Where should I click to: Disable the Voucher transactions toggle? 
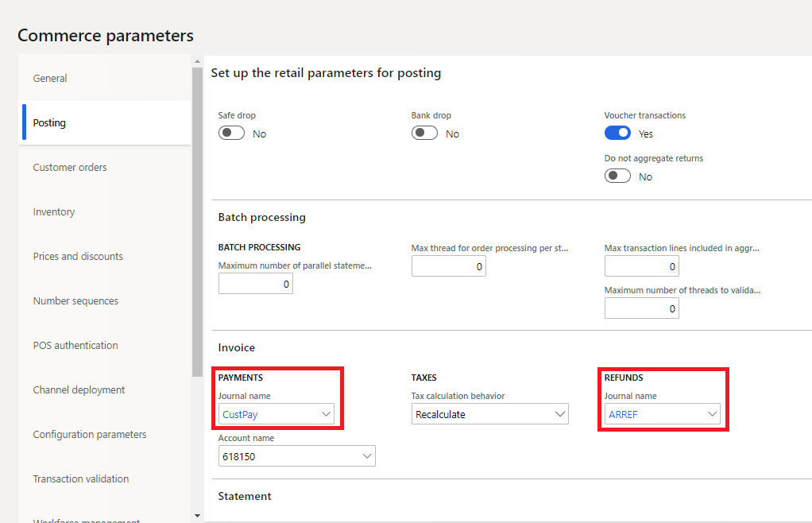617,133
